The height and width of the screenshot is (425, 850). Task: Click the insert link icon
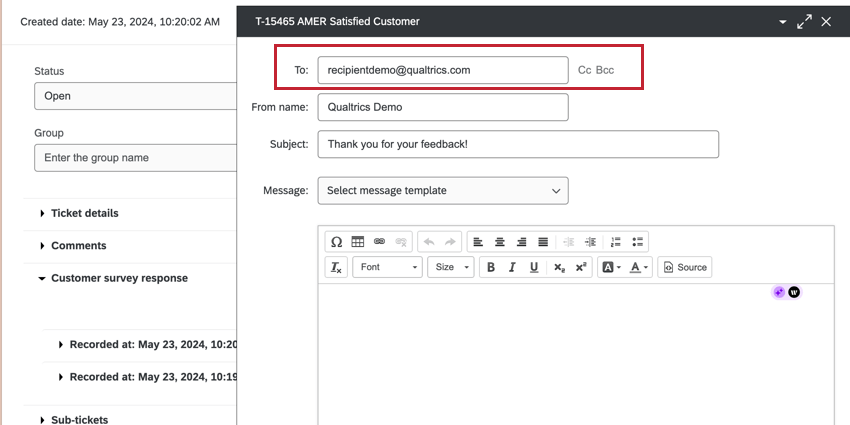(379, 242)
